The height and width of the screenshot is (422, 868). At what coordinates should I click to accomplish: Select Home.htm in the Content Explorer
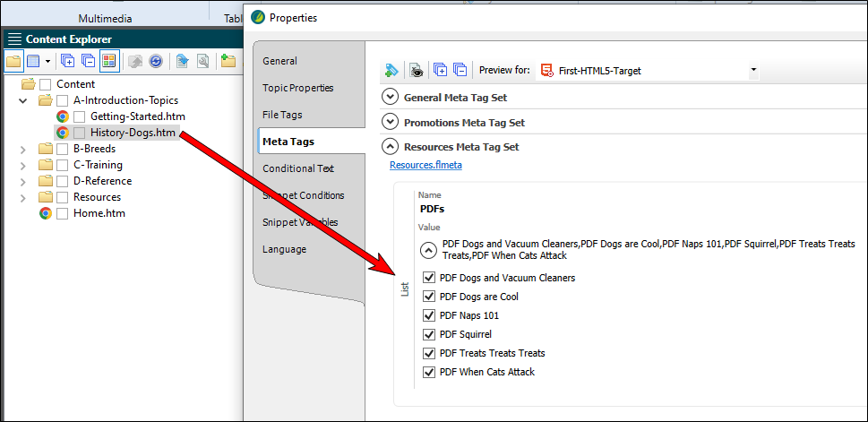(99, 213)
